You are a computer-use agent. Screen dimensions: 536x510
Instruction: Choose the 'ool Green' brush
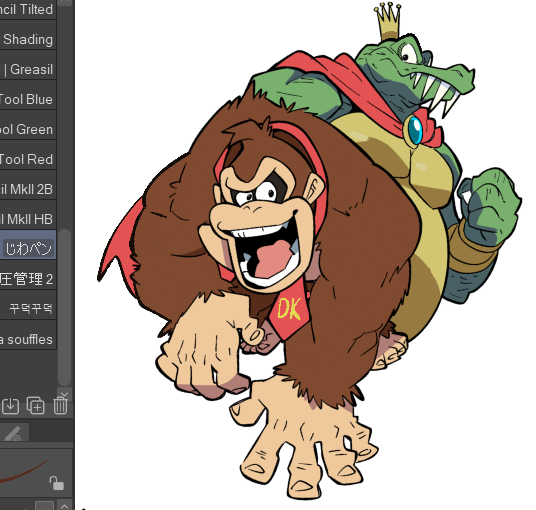click(x=28, y=125)
